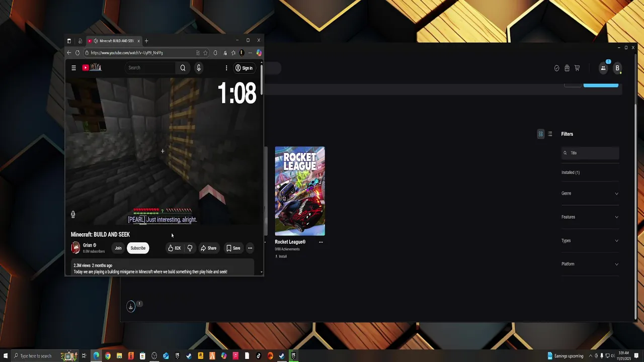Open Epic wishlist checkmark icon
Screen dimensions: 644x362
coord(556,68)
